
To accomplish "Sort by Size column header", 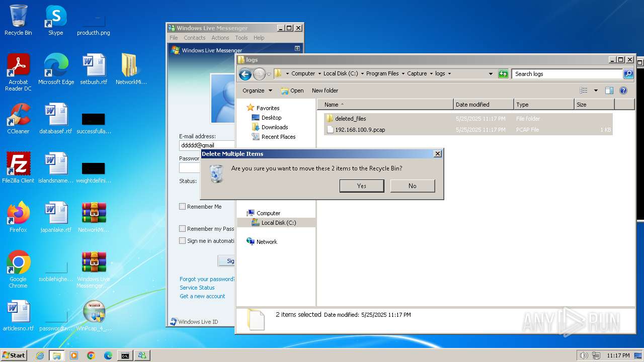I will click(594, 105).
